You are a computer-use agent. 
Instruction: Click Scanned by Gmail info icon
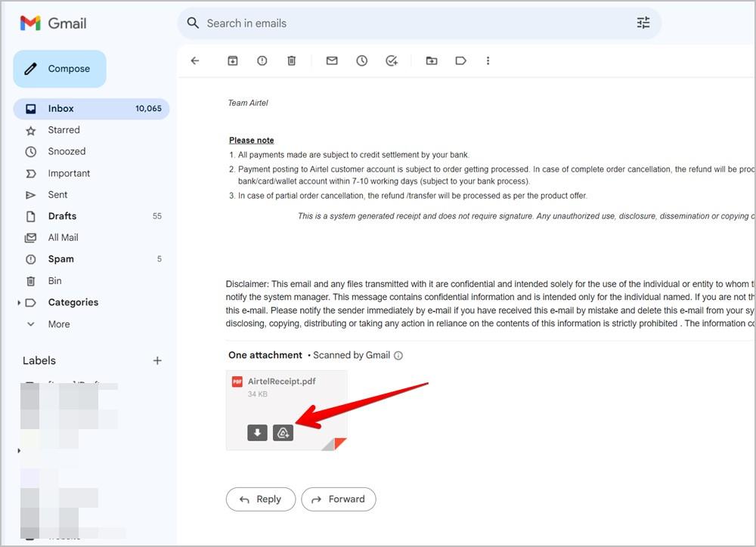[398, 356]
